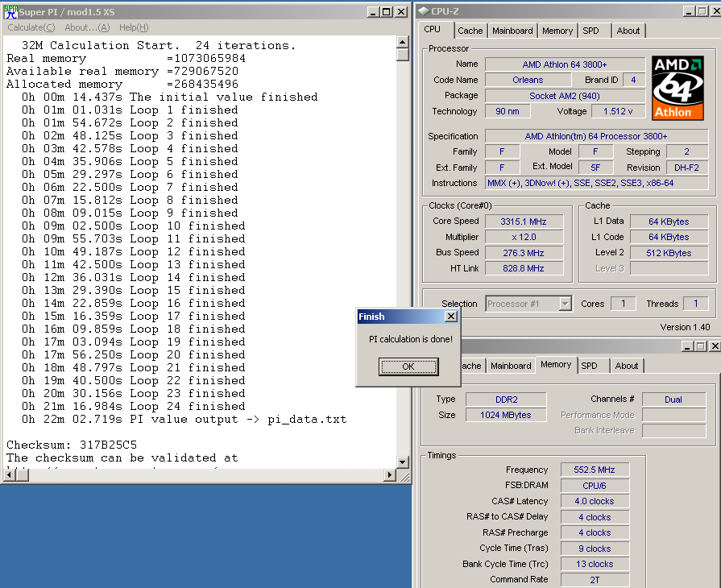Click the Technology value 90 nm
Screen dimensions: 721x588
pos(508,111)
